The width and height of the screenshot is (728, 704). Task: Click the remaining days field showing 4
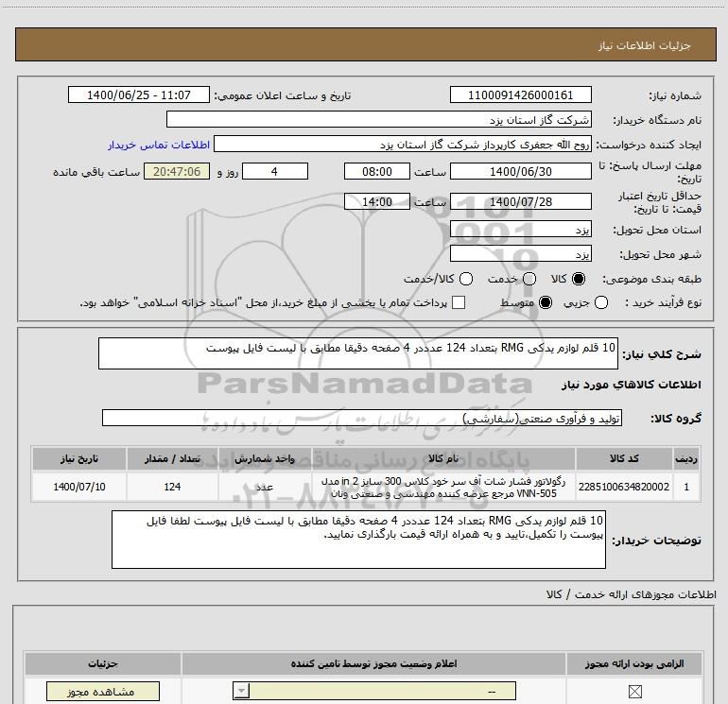click(275, 171)
